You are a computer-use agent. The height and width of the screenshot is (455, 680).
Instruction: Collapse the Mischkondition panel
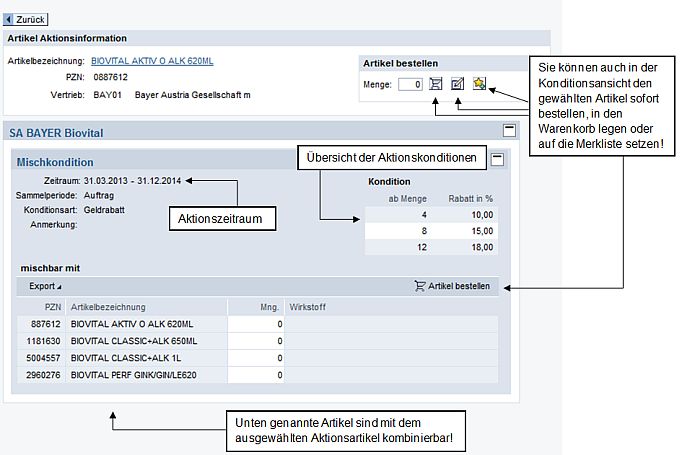point(497,159)
